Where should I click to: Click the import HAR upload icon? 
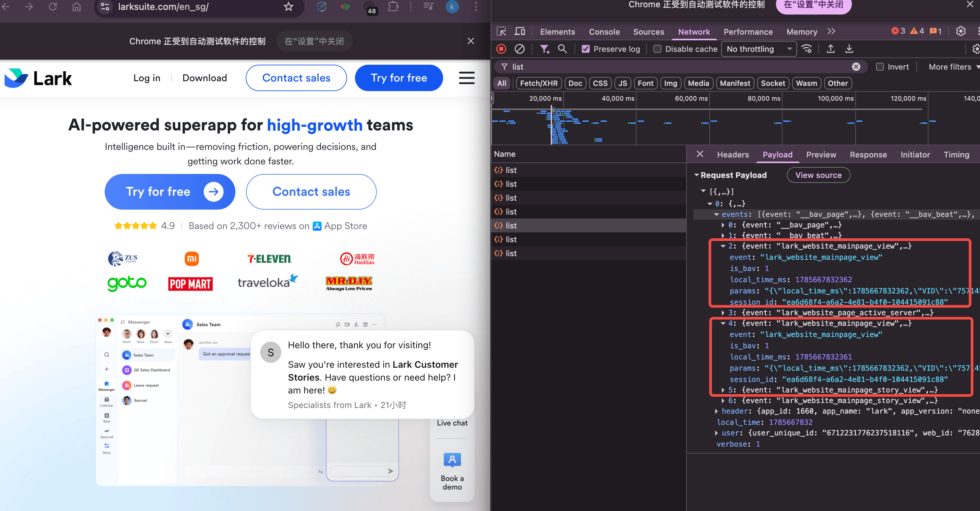pyautogui.click(x=830, y=49)
